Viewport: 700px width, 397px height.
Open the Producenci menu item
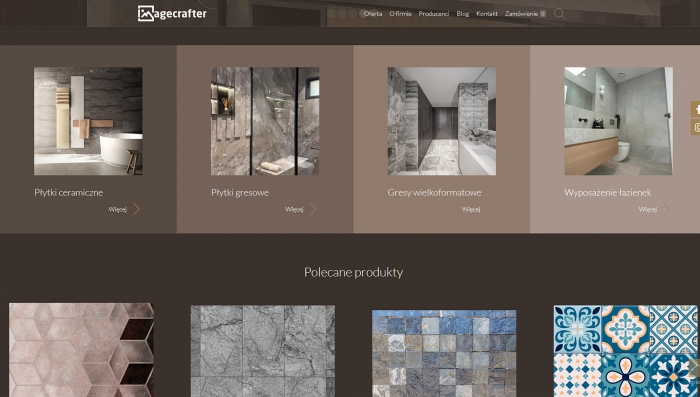pyautogui.click(x=434, y=14)
